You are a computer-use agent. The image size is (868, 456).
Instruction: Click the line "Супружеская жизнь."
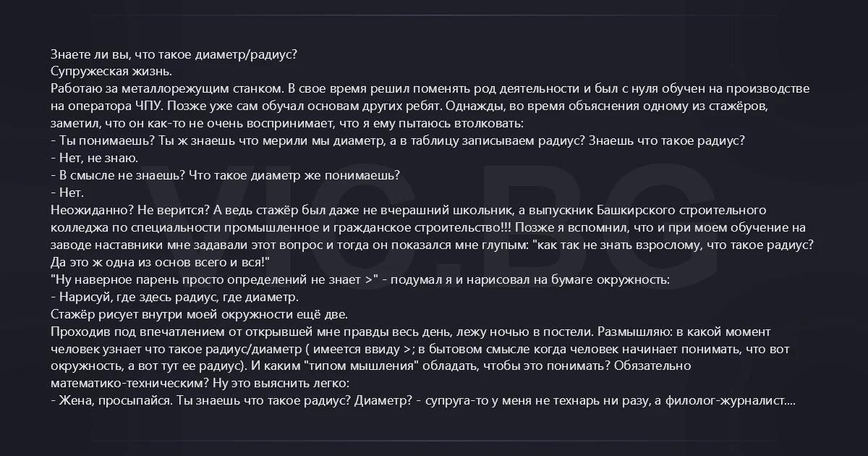(111, 72)
